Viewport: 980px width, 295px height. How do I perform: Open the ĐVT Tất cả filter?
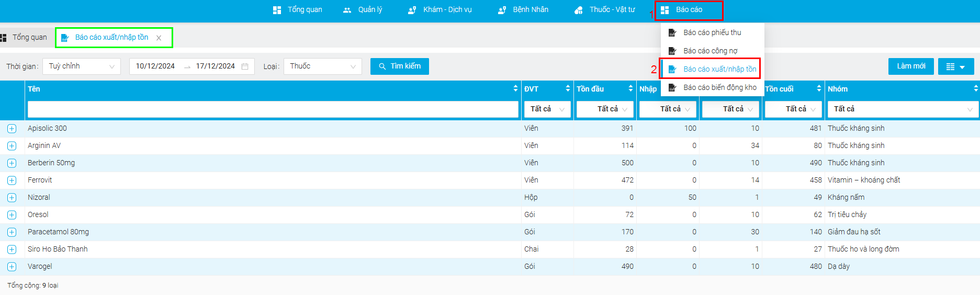[547, 109]
